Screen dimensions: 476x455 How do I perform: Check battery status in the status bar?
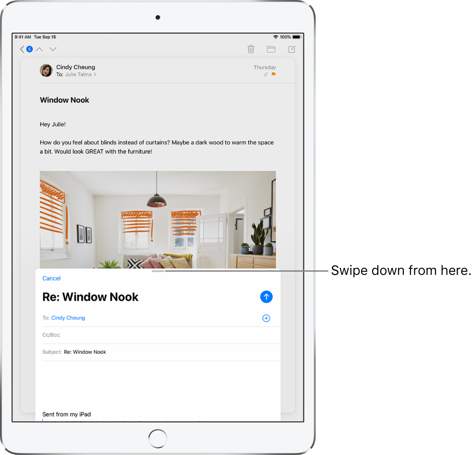297,36
